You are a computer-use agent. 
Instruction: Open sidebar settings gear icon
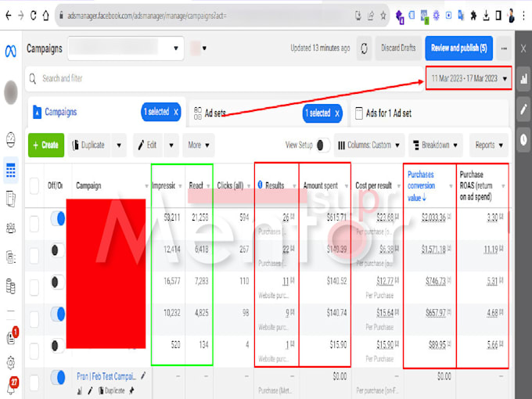(x=11, y=363)
